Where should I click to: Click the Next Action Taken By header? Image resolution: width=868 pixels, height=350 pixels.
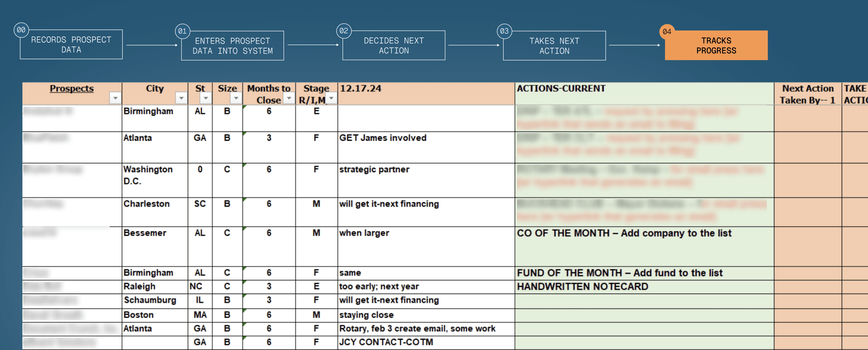pyautogui.click(x=807, y=94)
